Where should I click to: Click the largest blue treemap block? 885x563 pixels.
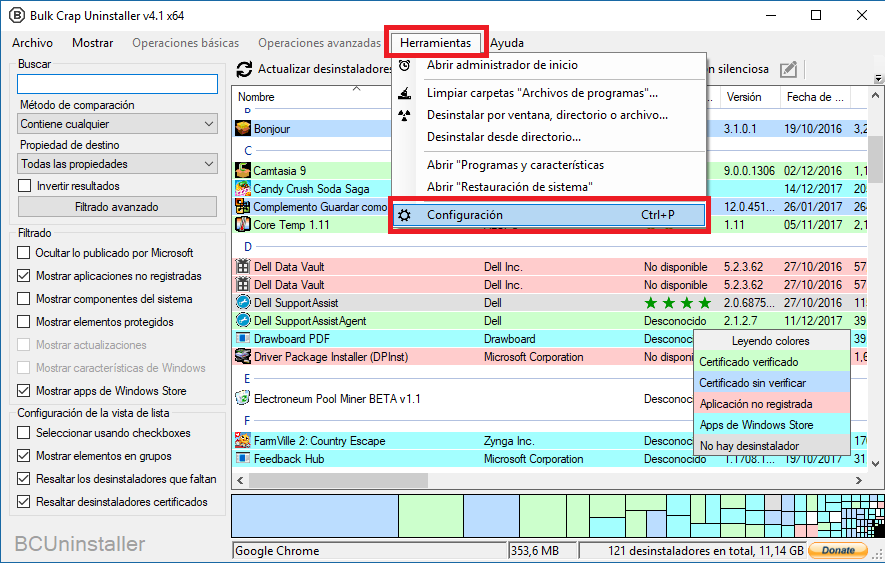point(315,516)
